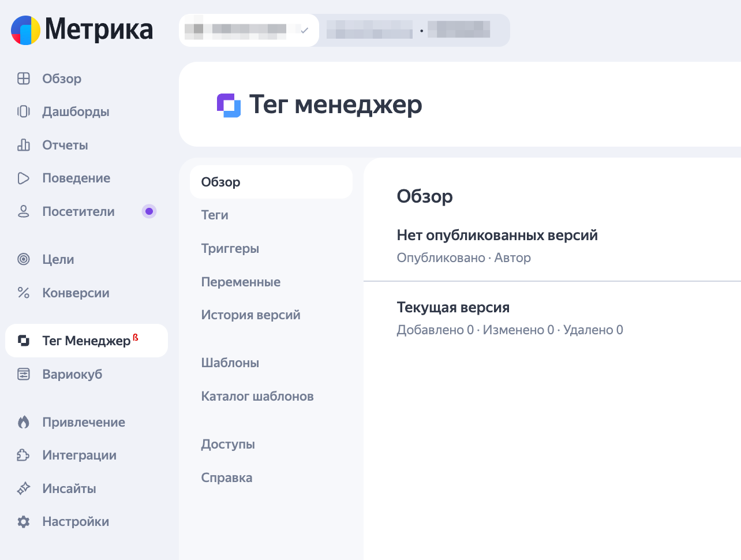Image resolution: width=741 pixels, height=560 pixels.
Task: Open the Инсайты sparkle icon
Action: 24,488
